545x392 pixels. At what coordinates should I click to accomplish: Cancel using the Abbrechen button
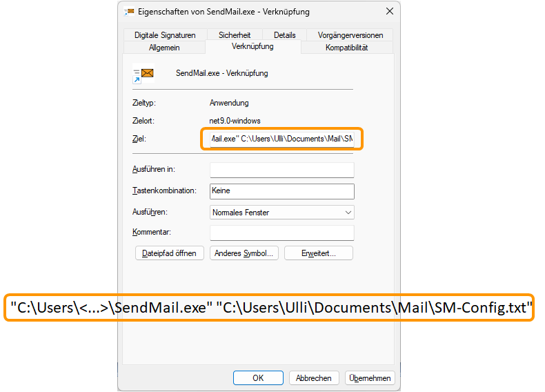click(x=313, y=378)
